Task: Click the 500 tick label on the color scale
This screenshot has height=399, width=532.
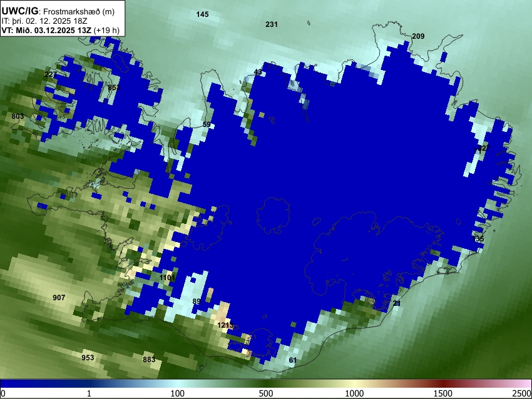Action: pyautogui.click(x=266, y=393)
